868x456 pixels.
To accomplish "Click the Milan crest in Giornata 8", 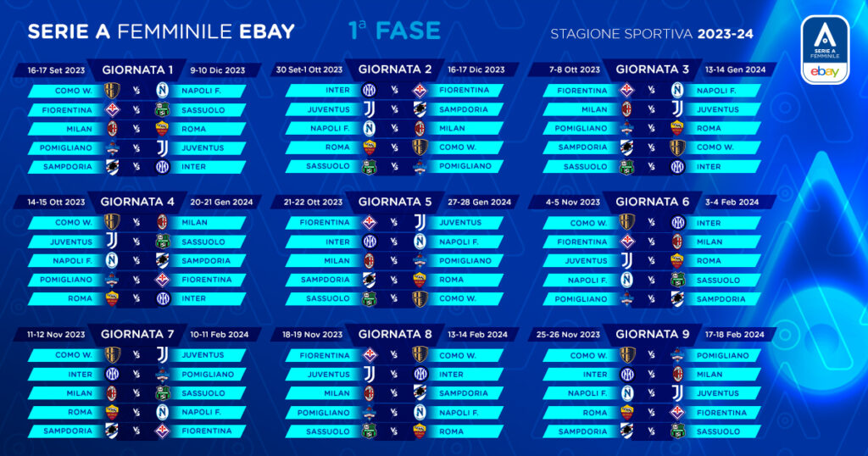I will tap(369, 393).
